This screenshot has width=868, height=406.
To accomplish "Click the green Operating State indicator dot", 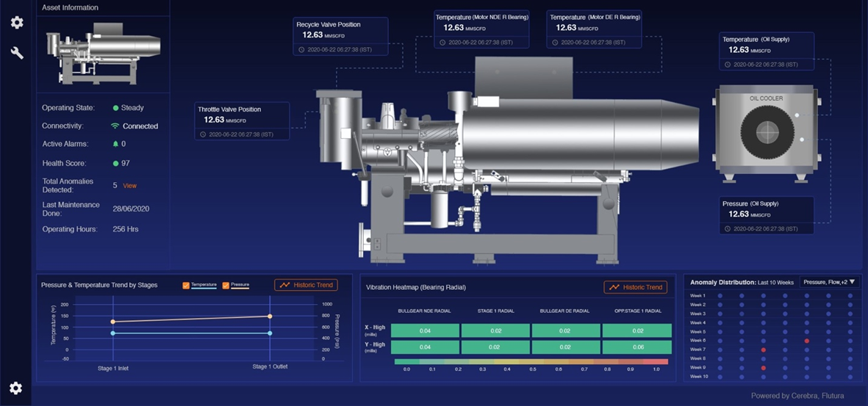I will [115, 108].
